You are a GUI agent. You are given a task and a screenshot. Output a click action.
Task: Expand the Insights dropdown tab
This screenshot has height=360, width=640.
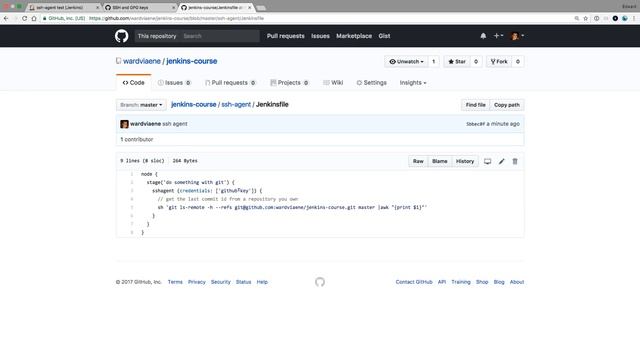(x=413, y=83)
